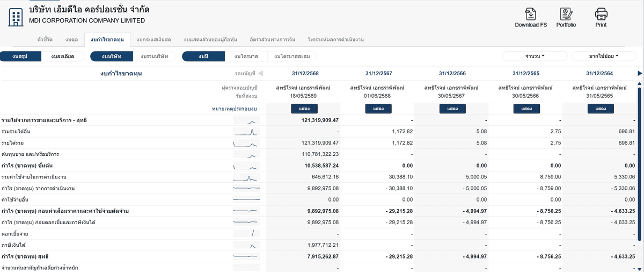Expand the มากไปน้อย sort dropdown
This screenshot has height=272, width=644.
tap(604, 56)
